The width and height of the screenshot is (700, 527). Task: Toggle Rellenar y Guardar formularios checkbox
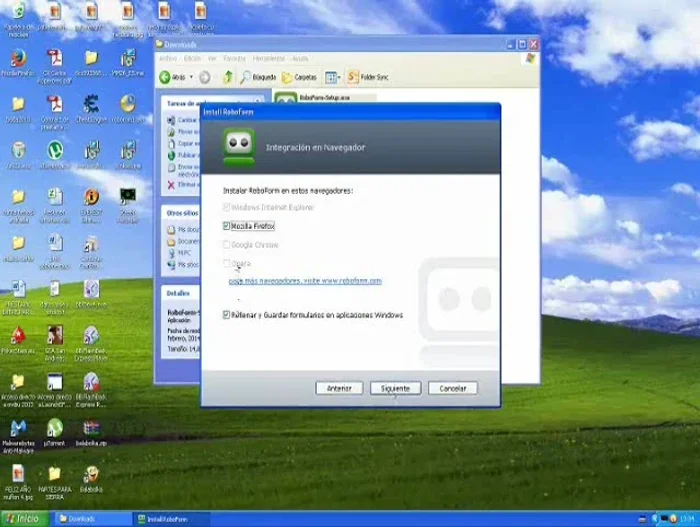click(x=227, y=315)
